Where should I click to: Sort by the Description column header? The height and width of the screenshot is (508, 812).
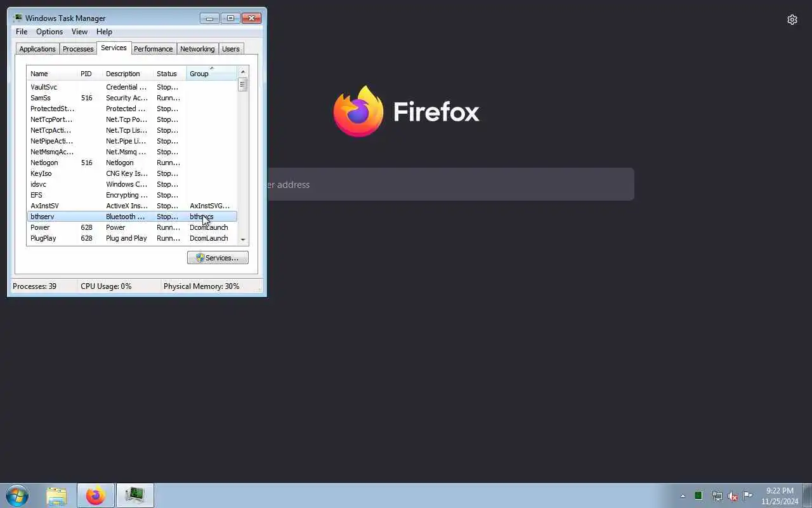128,74
